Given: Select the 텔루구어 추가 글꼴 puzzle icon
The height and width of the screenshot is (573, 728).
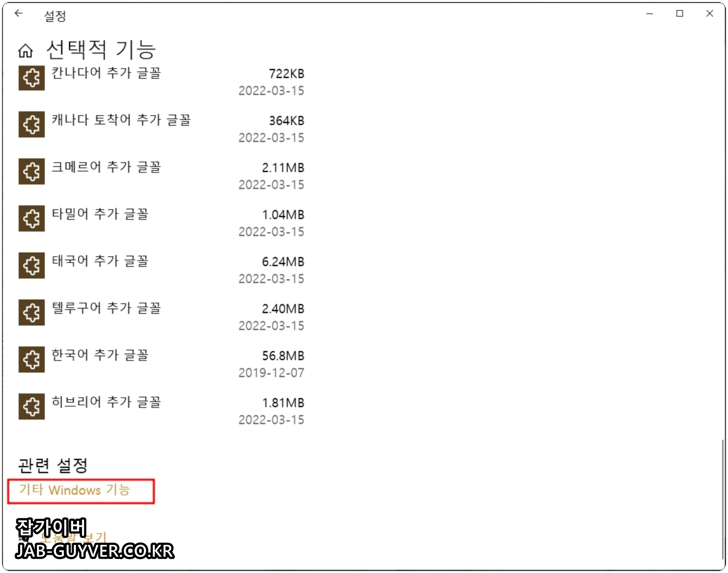Looking at the screenshot, I should click(x=32, y=312).
